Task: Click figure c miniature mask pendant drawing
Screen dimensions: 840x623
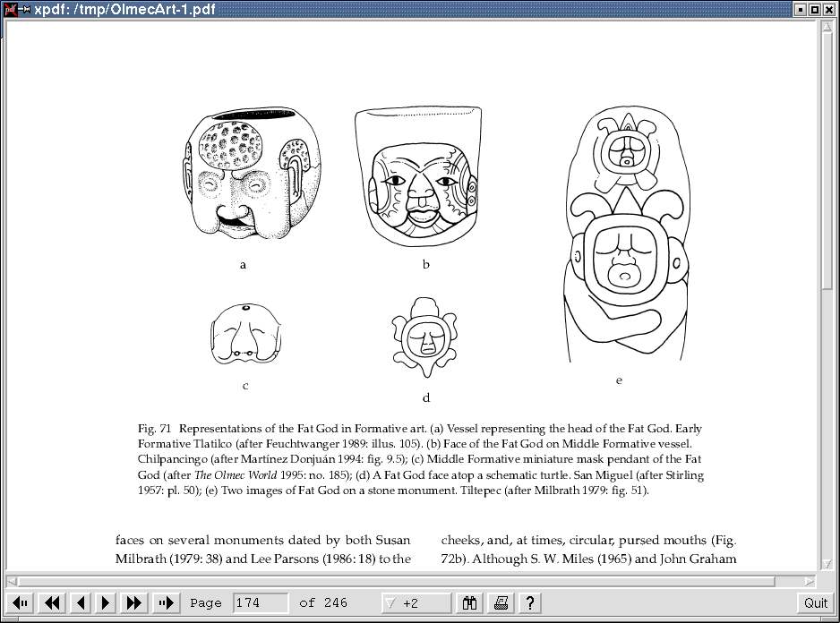Action: (x=246, y=334)
